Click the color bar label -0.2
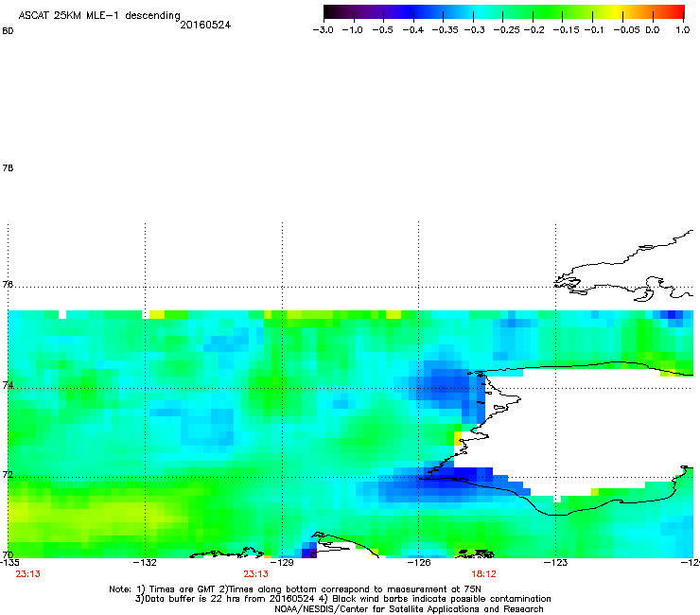 tap(534, 30)
